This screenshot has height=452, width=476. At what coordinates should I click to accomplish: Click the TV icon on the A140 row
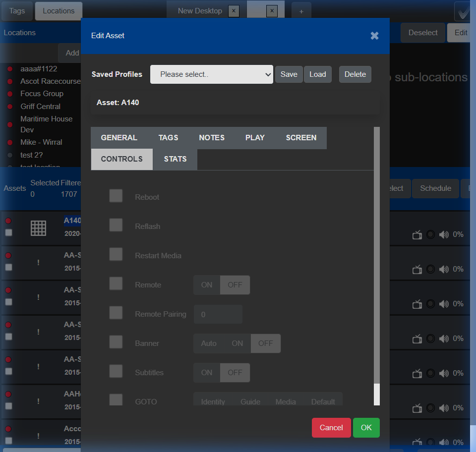click(x=417, y=235)
